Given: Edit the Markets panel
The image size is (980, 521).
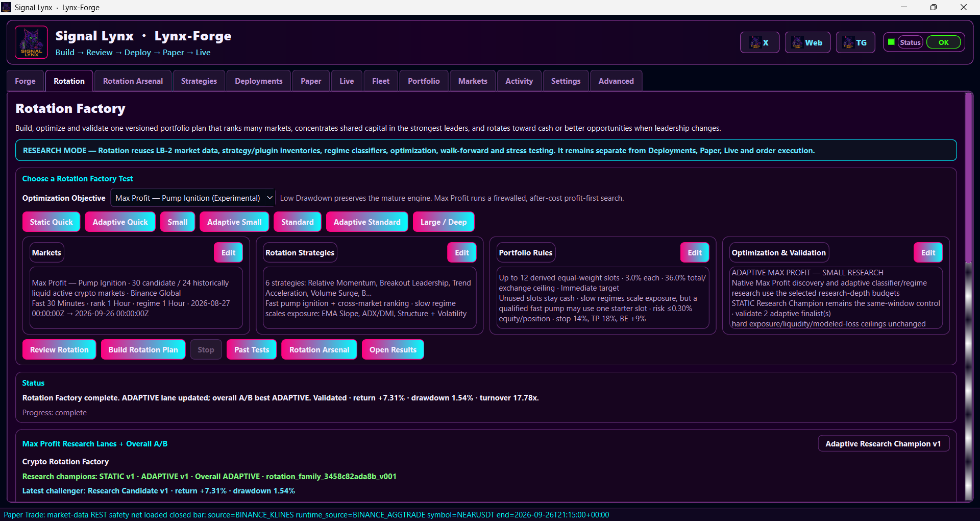Looking at the screenshot, I should pos(228,252).
